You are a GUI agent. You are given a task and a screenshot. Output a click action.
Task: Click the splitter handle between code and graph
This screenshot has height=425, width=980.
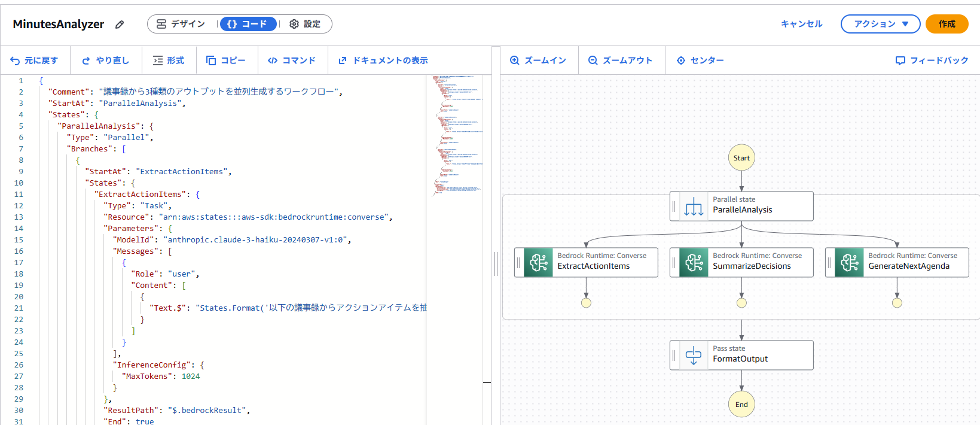coord(496,263)
